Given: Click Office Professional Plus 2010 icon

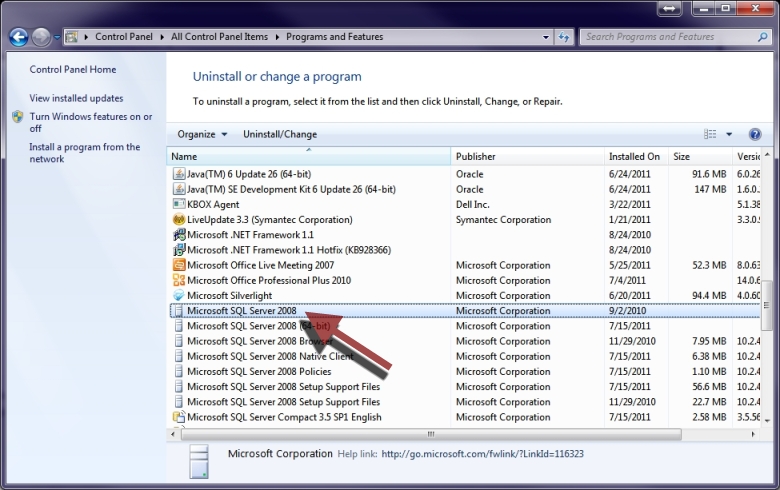Looking at the screenshot, I should (179, 280).
